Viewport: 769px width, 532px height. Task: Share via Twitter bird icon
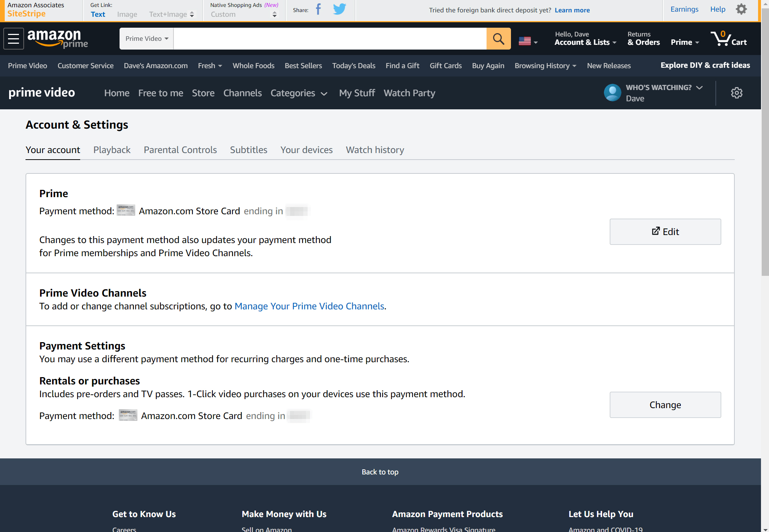(x=339, y=9)
